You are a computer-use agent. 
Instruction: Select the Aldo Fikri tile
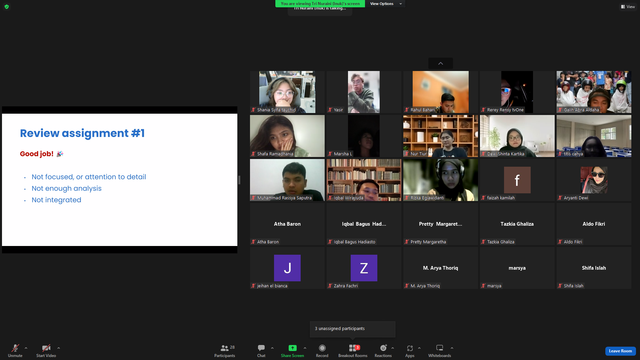(x=594, y=224)
